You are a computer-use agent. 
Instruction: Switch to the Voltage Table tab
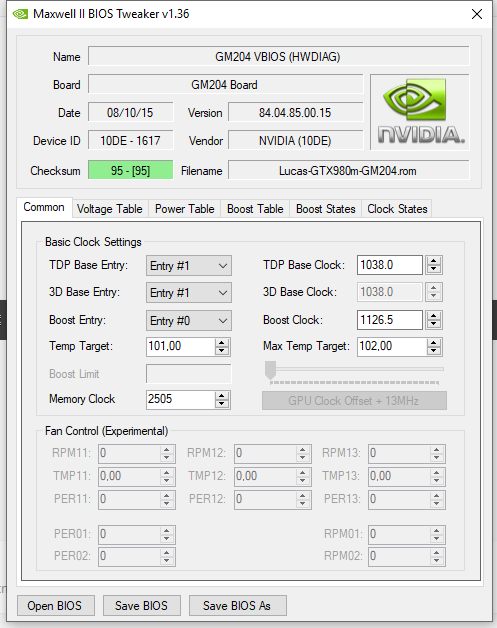110,209
